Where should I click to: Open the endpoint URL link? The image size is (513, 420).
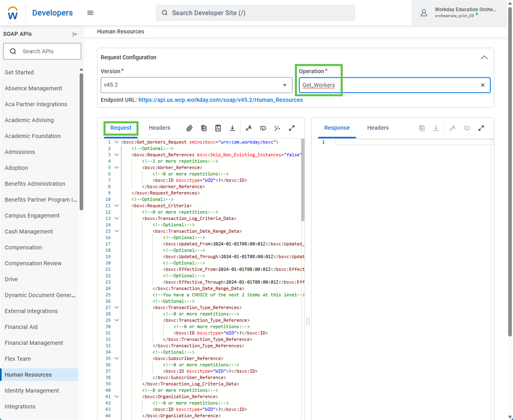221,100
